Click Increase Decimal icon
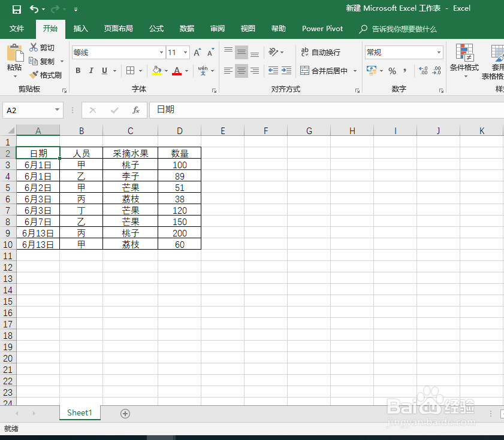The height and width of the screenshot is (440, 504). [x=423, y=70]
